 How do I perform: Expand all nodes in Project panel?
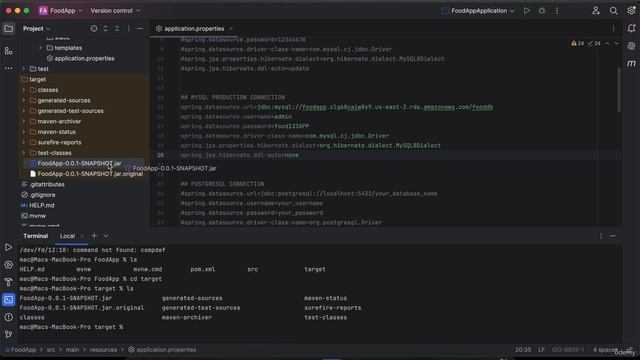click(106, 29)
